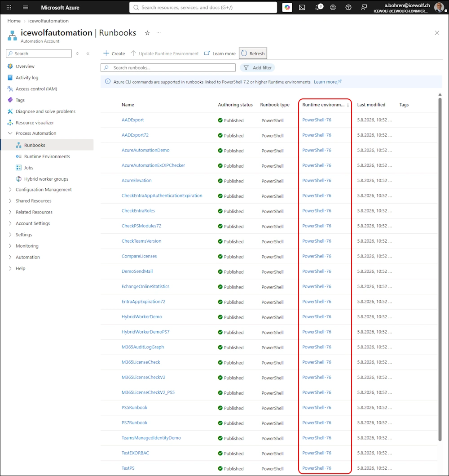Click the Authoring status column header

(235, 105)
